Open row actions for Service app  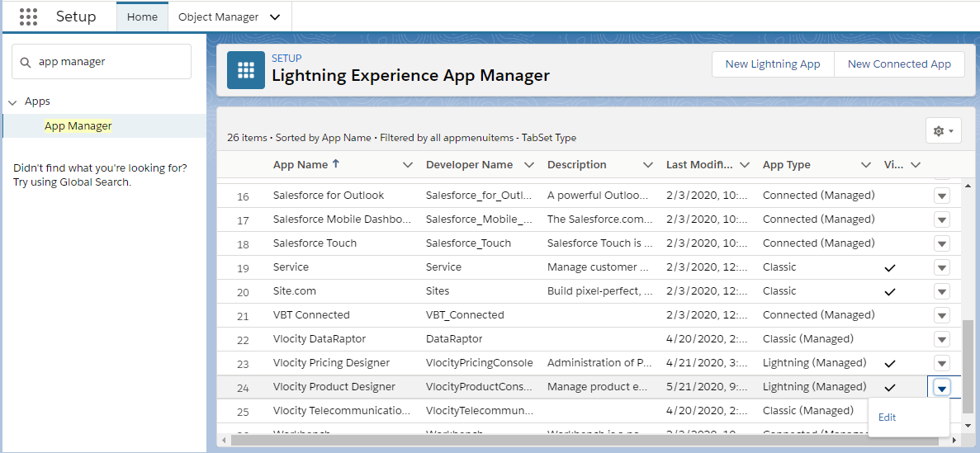click(942, 268)
